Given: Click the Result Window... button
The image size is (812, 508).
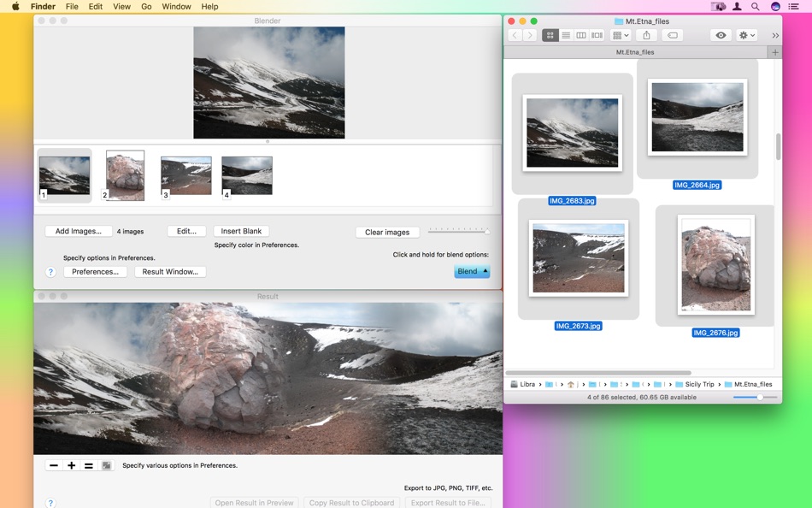Looking at the screenshot, I should coord(170,272).
